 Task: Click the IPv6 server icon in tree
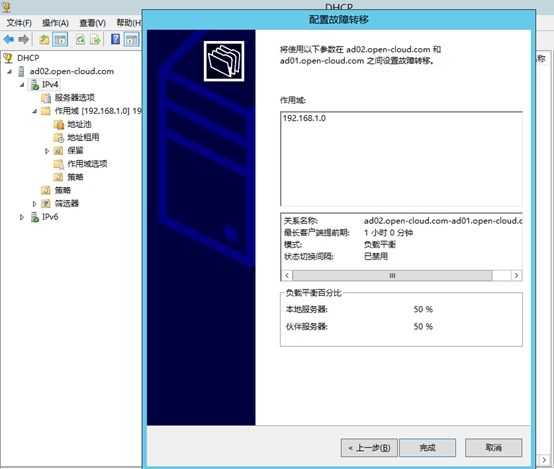[35, 217]
